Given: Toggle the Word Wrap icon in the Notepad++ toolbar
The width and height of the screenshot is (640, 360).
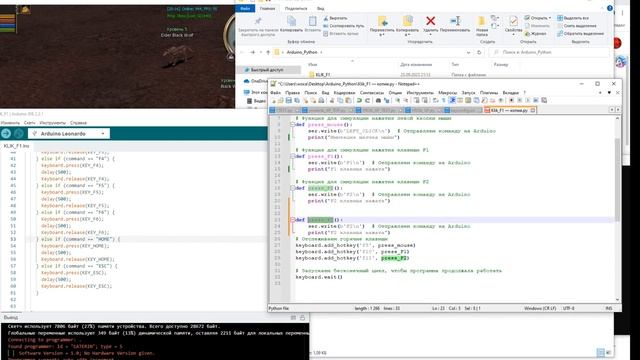Looking at the screenshot, I should [x=436, y=100].
